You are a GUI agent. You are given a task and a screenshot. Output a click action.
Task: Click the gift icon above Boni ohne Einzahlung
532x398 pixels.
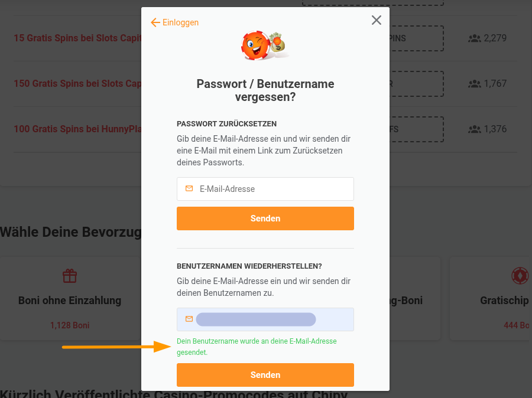[x=70, y=276]
